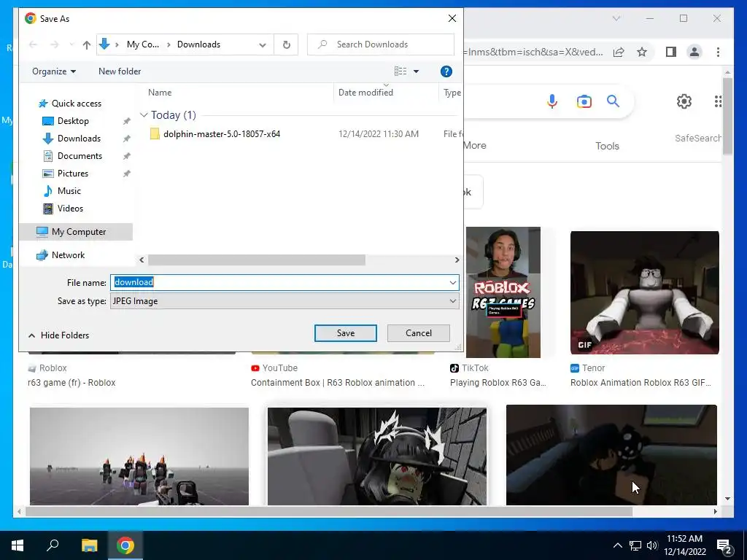Open the view options dropdown arrow
Image resolution: width=747 pixels, height=560 pixels.
[416, 71]
